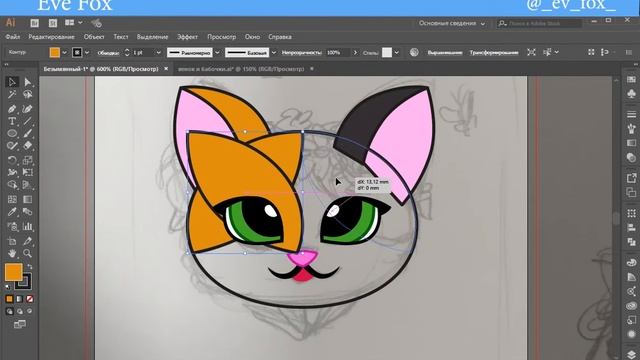Open variable width profile dropdown

tap(217, 53)
